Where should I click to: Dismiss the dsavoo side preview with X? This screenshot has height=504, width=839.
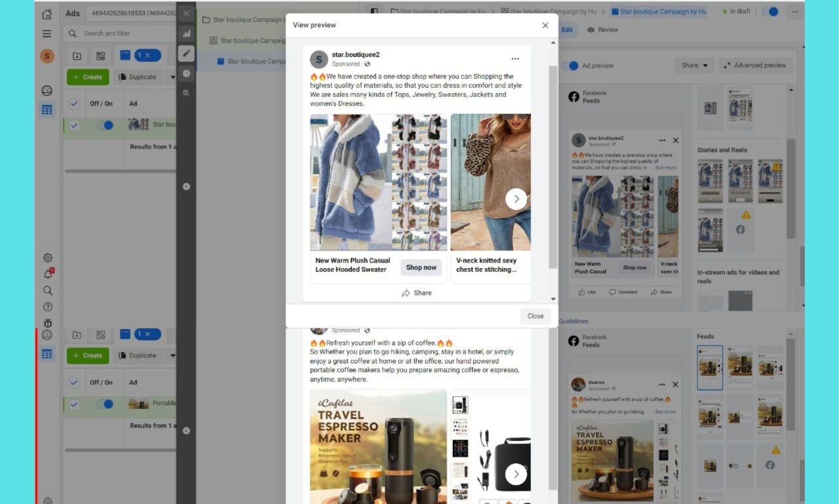(676, 385)
